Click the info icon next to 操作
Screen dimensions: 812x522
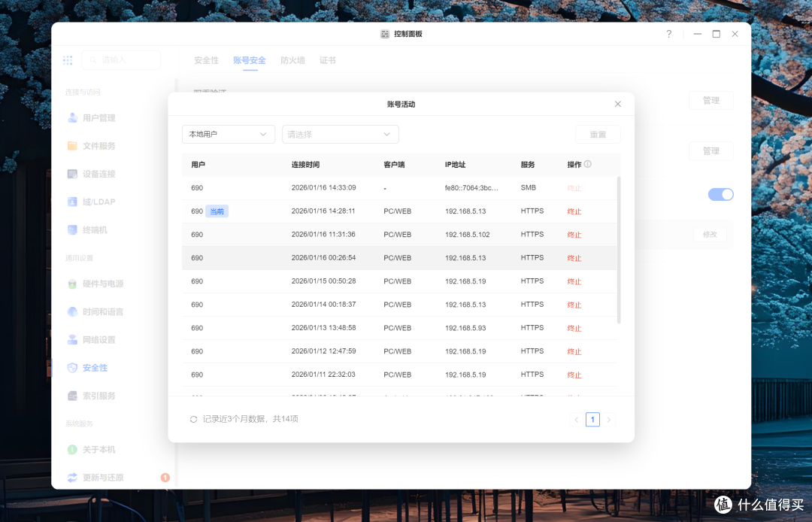[588, 164]
